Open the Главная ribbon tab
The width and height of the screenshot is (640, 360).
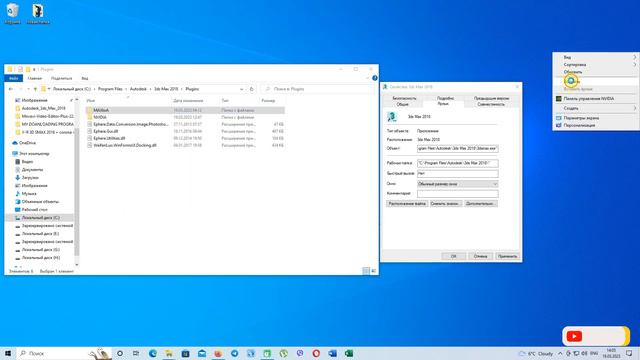[35, 78]
